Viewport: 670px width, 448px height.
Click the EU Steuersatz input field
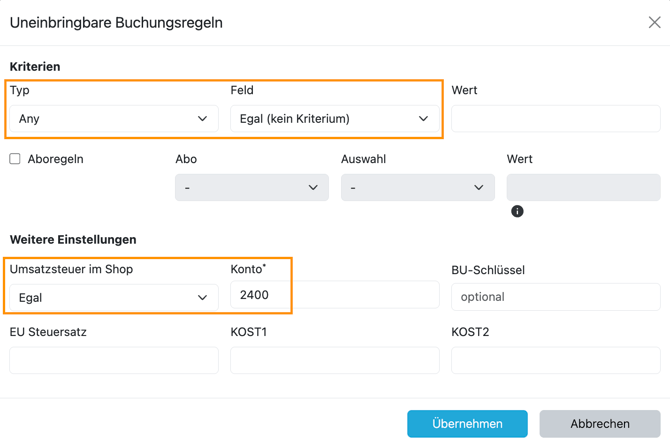tap(113, 360)
